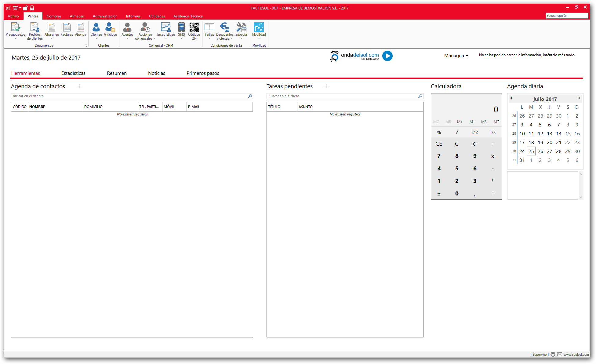Screen dimensions: 596x364
Task: Expand the Managua city dropdown
Action: (x=456, y=56)
